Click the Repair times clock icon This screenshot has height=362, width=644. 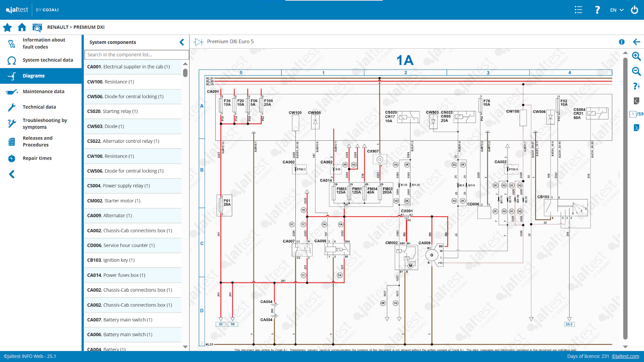(12, 158)
